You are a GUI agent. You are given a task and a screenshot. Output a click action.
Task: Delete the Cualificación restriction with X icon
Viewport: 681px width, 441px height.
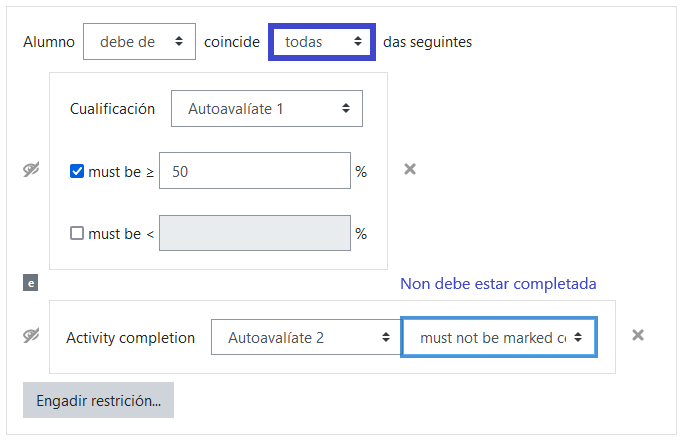(409, 169)
